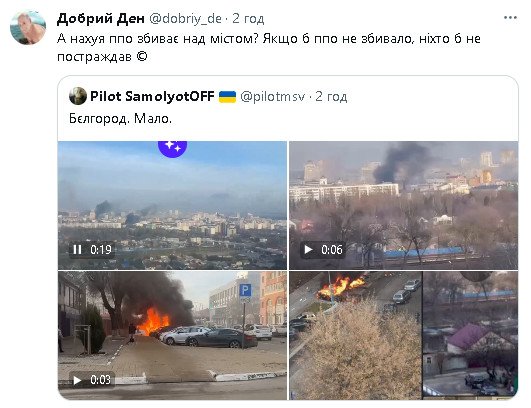Click the tweet's 2 год timestamp
This screenshot has height=408, width=531.
point(248,19)
